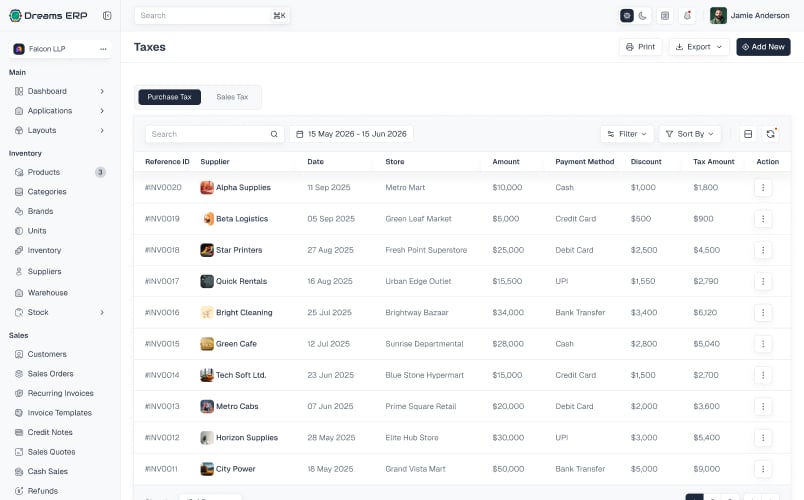The width and height of the screenshot is (804, 500).
Task: Expand the Dashboard sidebar section
Action: [x=61, y=91]
